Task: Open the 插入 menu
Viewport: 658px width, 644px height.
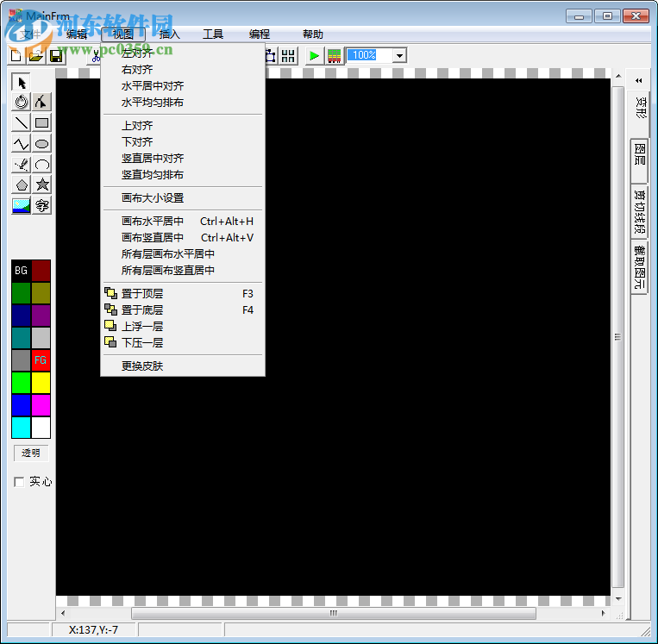Action: click(x=170, y=34)
